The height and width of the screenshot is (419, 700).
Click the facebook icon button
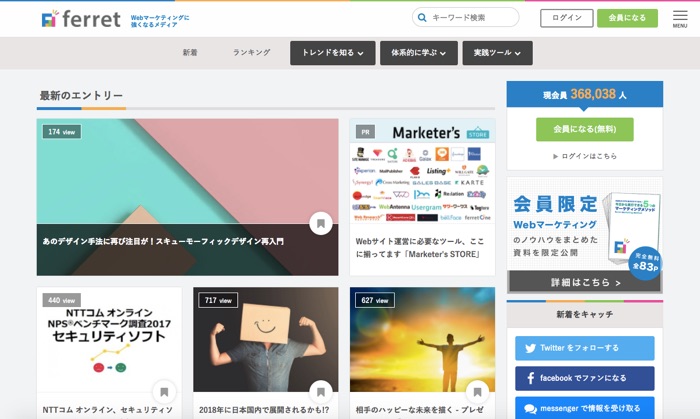[530, 379]
